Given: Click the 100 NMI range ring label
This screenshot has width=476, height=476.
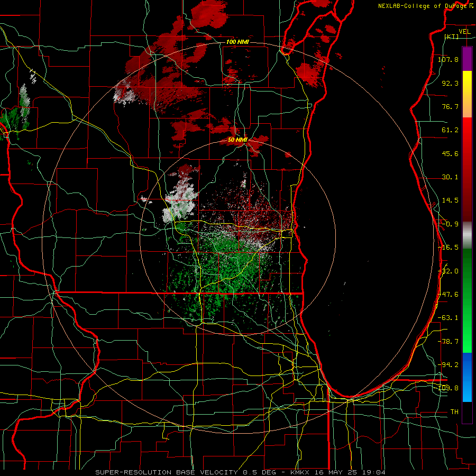Looking at the screenshot, I should click(x=237, y=42).
